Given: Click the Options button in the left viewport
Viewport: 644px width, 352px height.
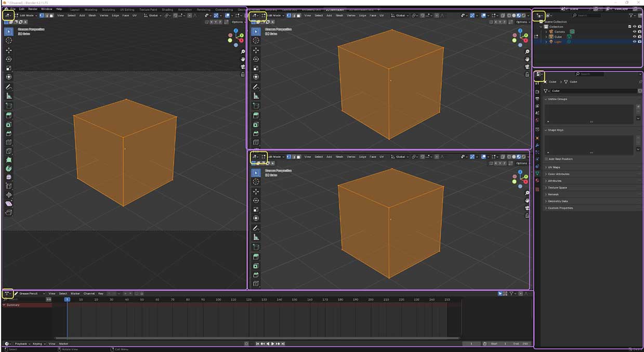Looking at the screenshot, I should point(238,22).
